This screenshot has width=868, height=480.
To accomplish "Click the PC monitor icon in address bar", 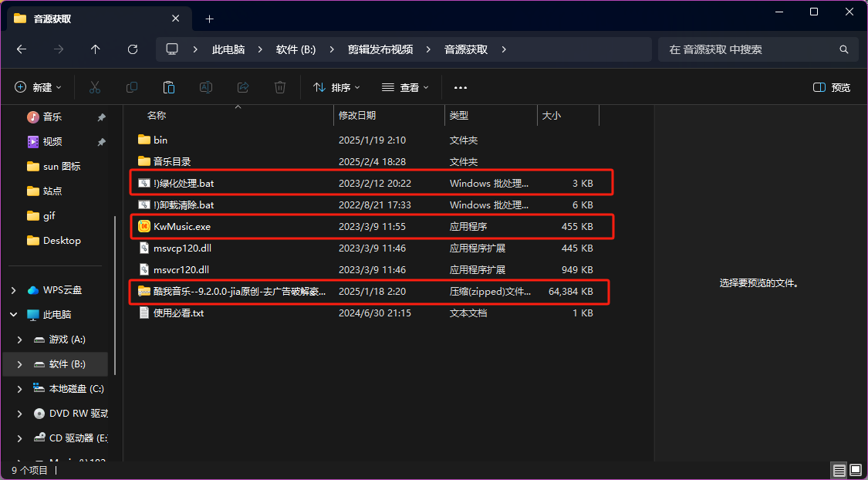I will click(x=172, y=49).
